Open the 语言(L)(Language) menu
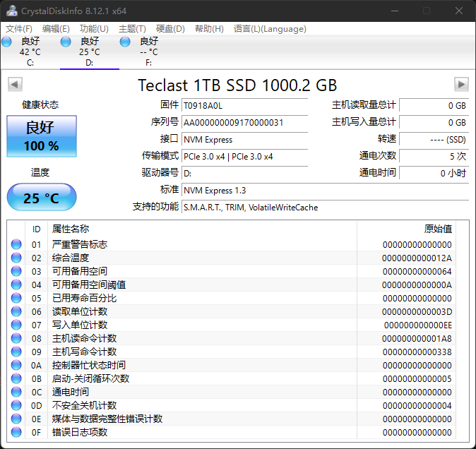 click(270, 29)
